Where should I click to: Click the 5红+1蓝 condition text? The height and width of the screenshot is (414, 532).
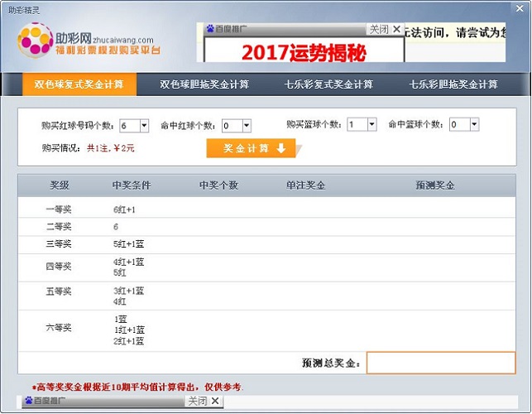128,244
